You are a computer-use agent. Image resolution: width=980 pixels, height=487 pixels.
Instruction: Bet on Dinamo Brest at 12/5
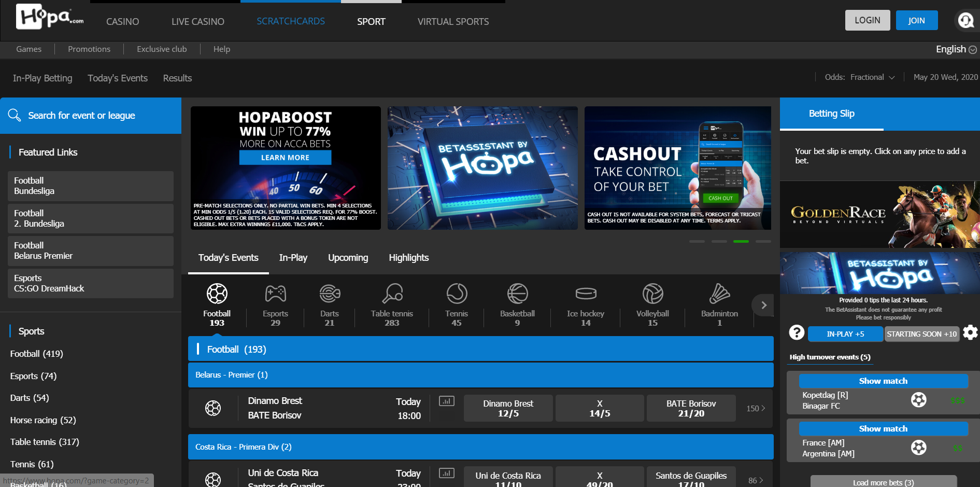point(508,408)
